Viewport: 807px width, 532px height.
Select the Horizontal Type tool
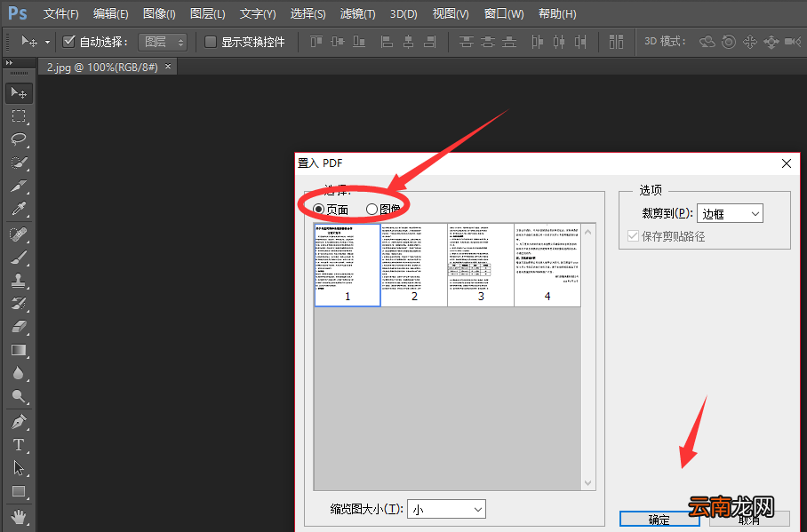[x=19, y=445]
